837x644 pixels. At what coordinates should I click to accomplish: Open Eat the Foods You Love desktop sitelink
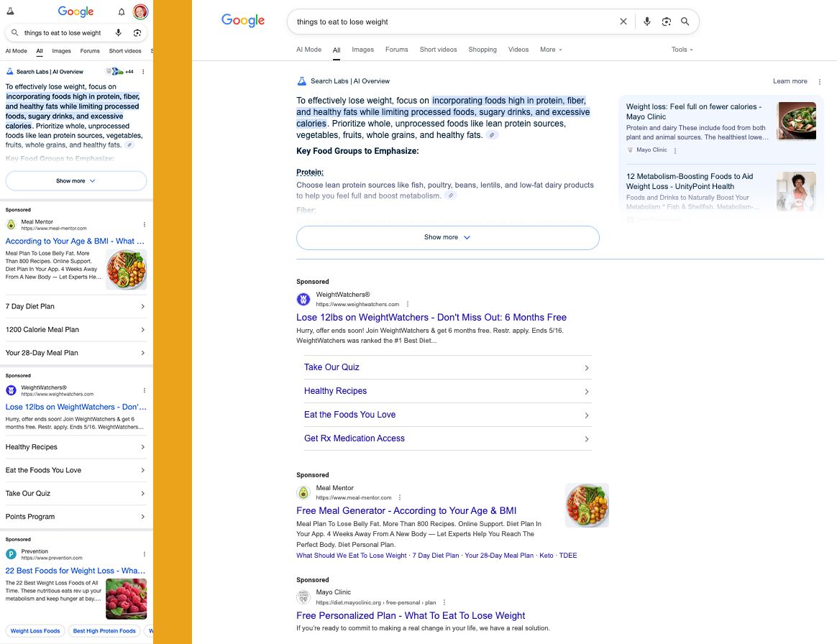447,415
